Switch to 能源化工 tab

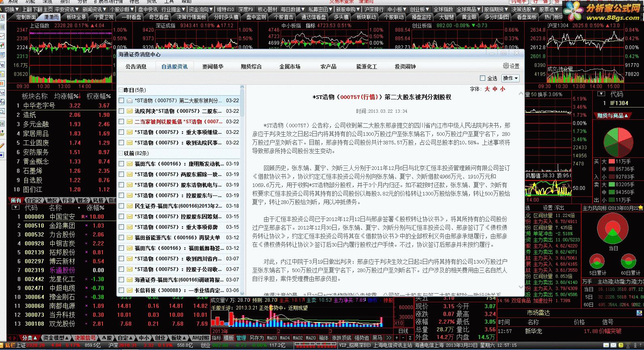(x=367, y=67)
